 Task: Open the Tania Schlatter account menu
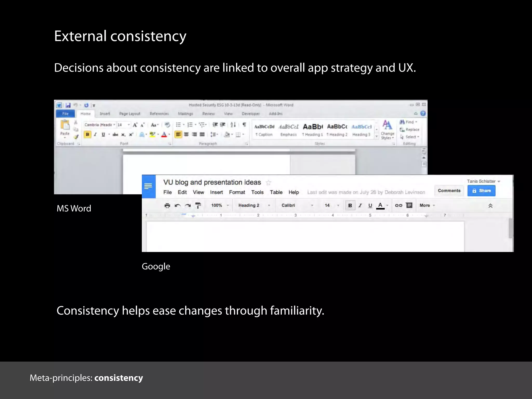(x=483, y=181)
